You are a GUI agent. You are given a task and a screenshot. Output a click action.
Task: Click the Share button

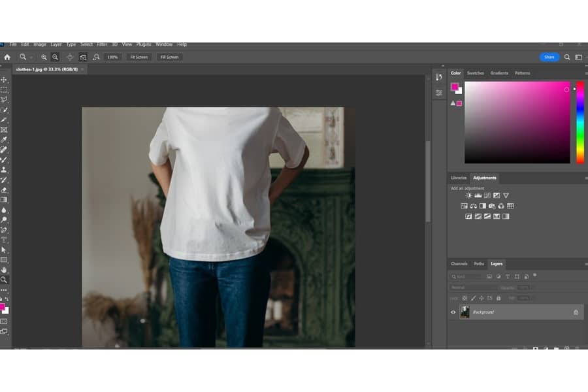pyautogui.click(x=549, y=57)
